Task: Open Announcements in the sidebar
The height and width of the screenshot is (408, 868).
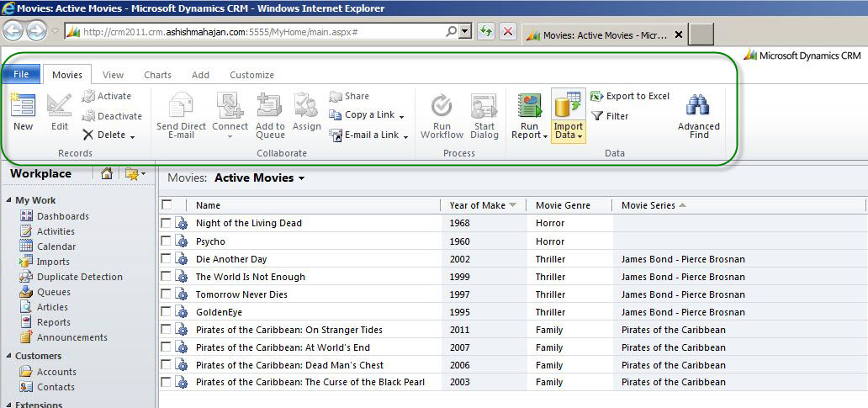Action: tap(64, 337)
